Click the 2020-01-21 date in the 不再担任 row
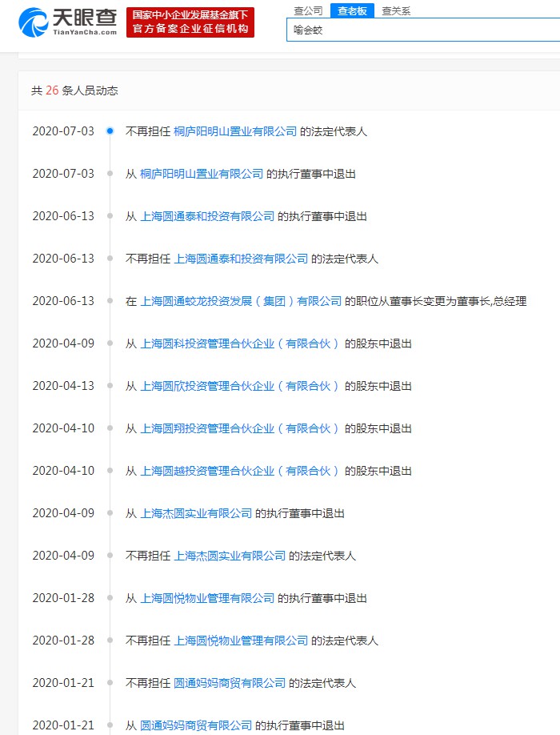This screenshot has height=735, width=560. 63,683
